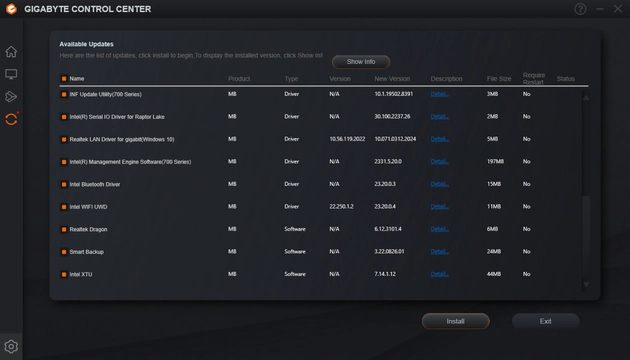Uncheck Realtek Dragon checkbox
Viewport: 630px width, 360px height.
tap(63, 229)
